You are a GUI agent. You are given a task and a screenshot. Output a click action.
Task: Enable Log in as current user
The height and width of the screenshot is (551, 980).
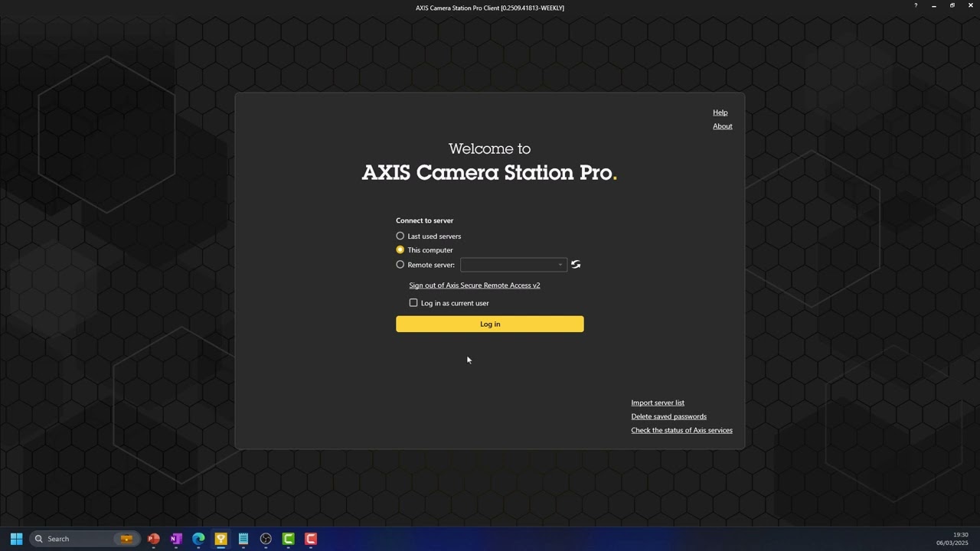point(413,303)
